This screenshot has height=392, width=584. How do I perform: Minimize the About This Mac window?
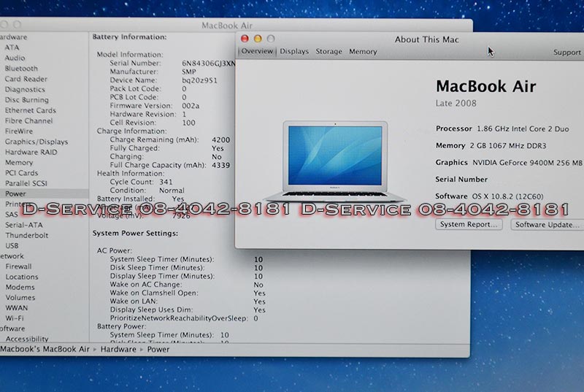258,39
